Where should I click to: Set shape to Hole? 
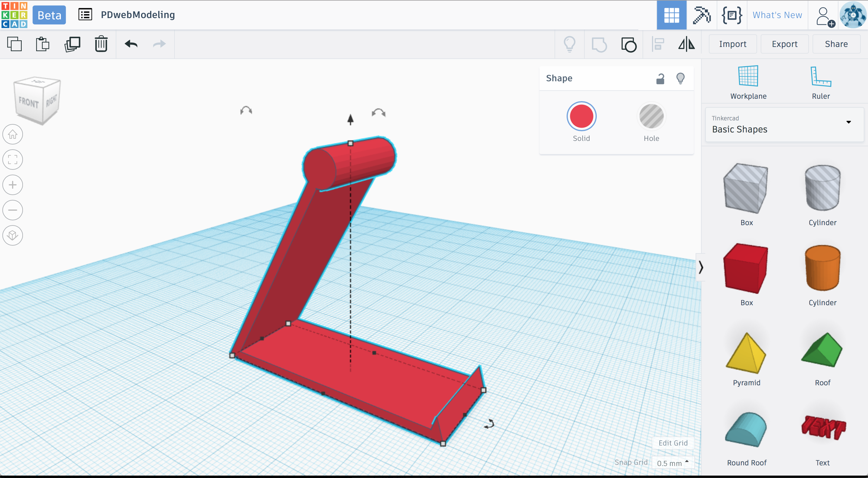[x=651, y=116]
